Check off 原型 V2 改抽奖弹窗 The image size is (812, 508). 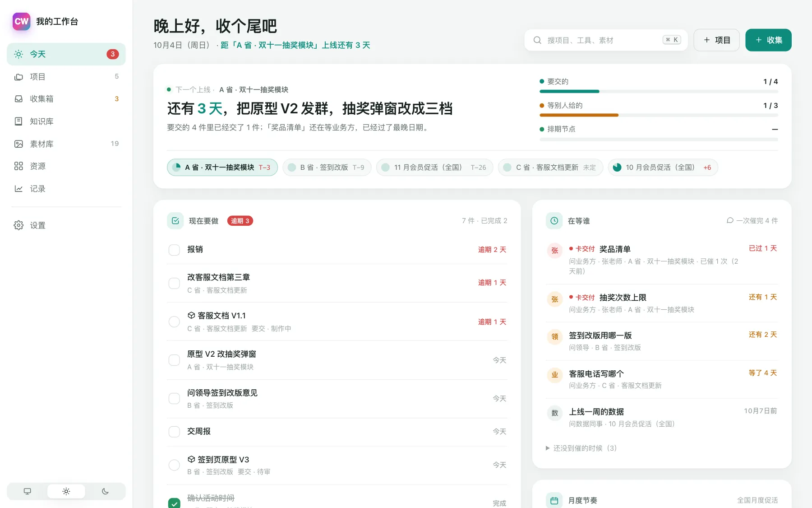pos(174,360)
